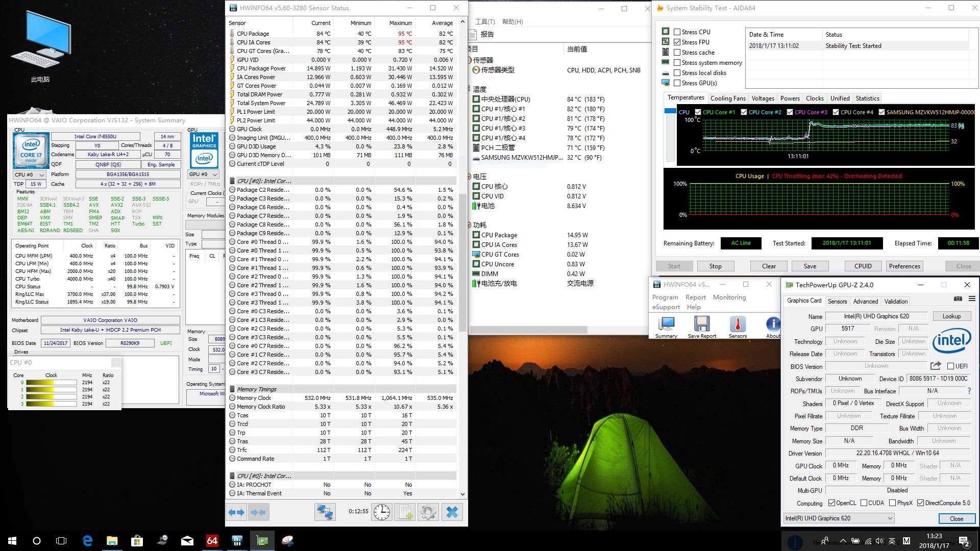The height and width of the screenshot is (551, 980).
Task: Enable Stress local disks checkbox
Action: pyautogui.click(x=677, y=72)
